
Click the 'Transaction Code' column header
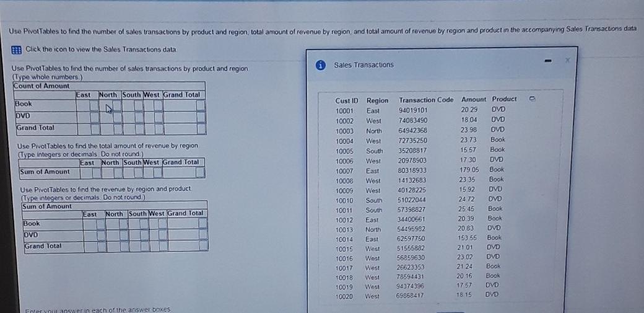pos(426,100)
